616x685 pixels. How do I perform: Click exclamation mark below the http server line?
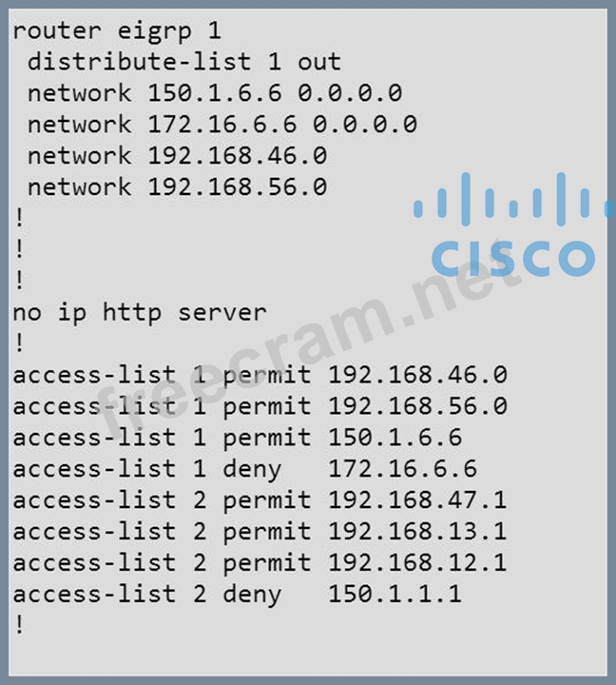point(19,342)
